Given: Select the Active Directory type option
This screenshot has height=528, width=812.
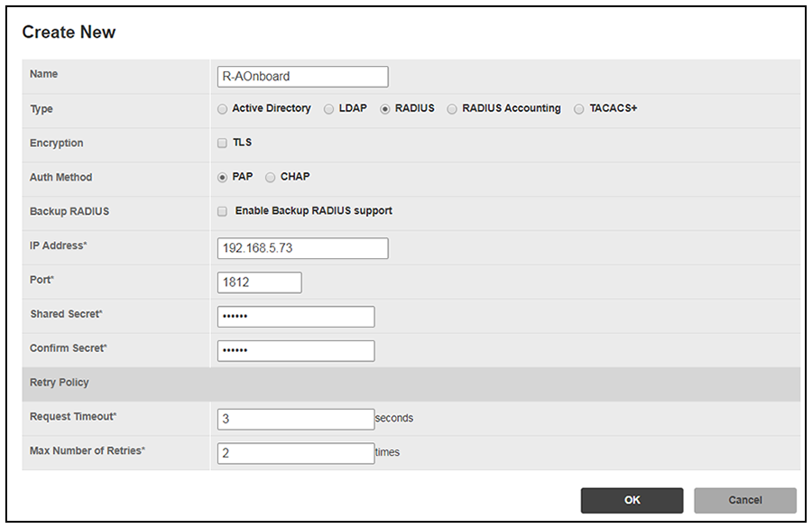Looking at the screenshot, I should tap(222, 109).
